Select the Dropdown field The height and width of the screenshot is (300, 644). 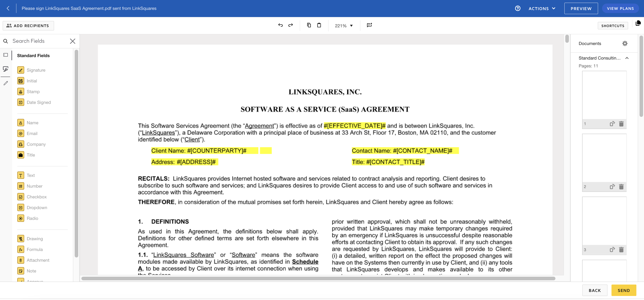33,208
